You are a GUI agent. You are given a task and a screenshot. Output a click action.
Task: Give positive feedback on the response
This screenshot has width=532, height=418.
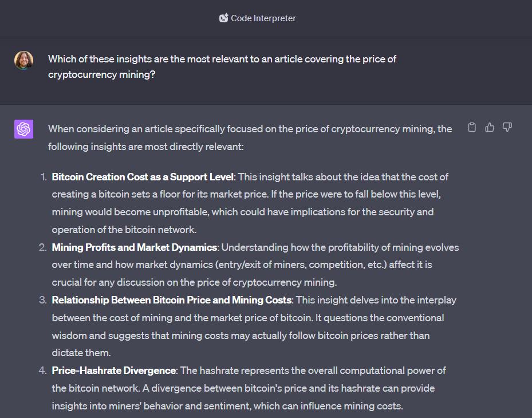(489, 127)
